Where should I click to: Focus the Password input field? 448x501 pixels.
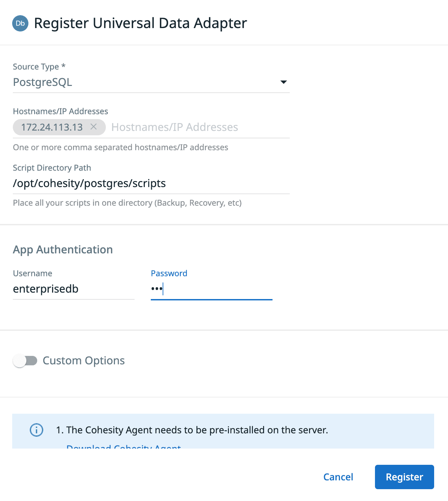211,289
